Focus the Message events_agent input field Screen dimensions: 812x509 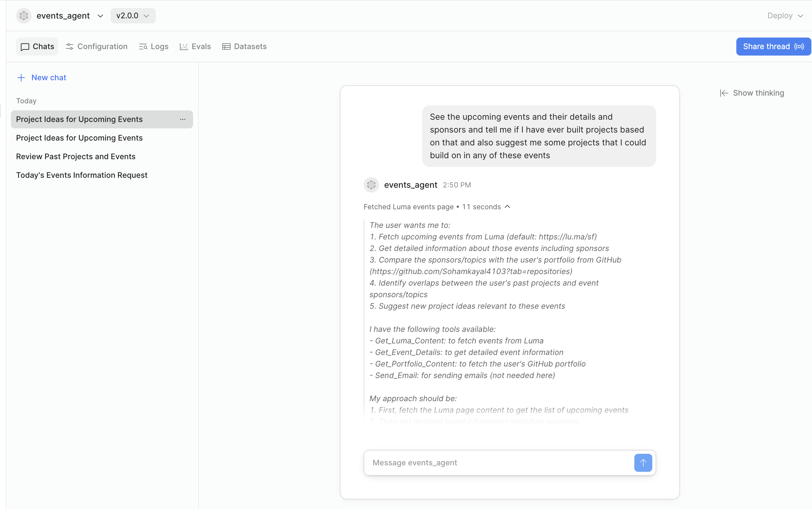(x=498, y=462)
